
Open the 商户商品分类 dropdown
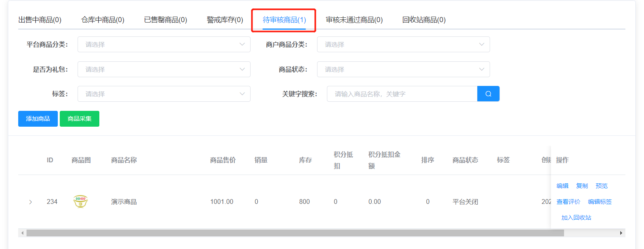click(x=403, y=44)
